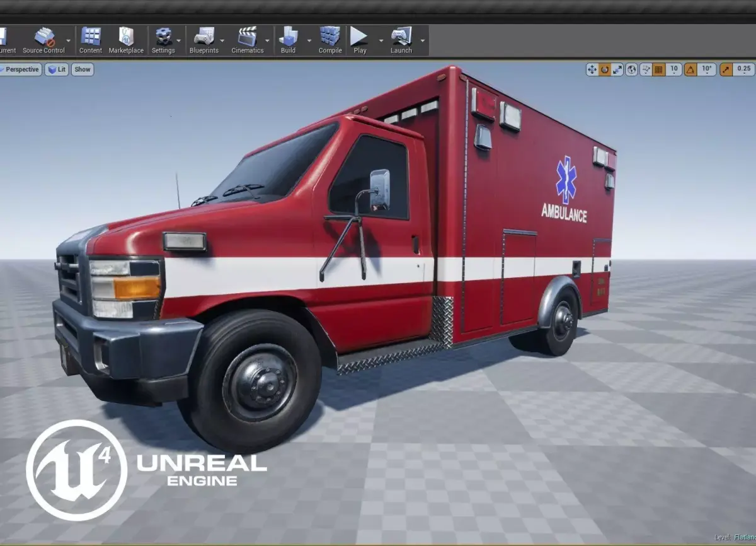Viewport: 756px width, 546px height.
Task: Expand the Settings dropdown arrow
Action: click(x=180, y=40)
